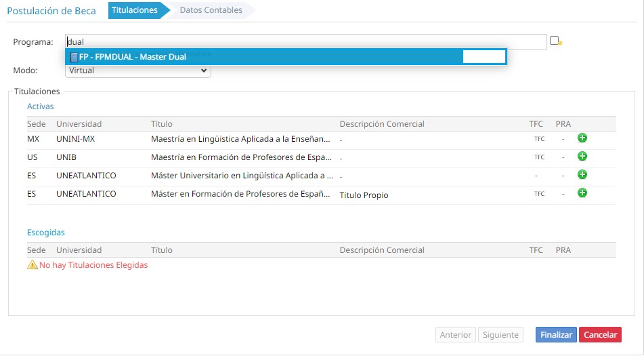This screenshot has height=356, width=644.
Task: Open the Datos Contables step tab
Action: tap(211, 10)
